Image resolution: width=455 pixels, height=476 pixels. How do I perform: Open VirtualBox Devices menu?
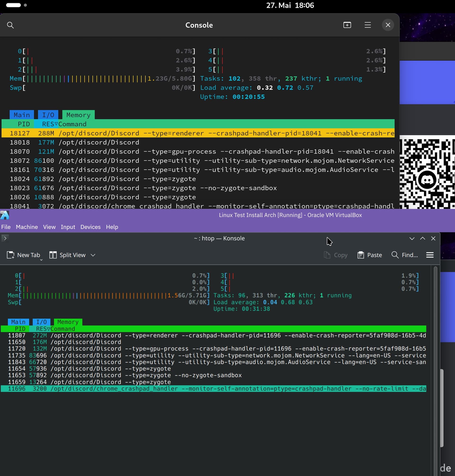[91, 227]
